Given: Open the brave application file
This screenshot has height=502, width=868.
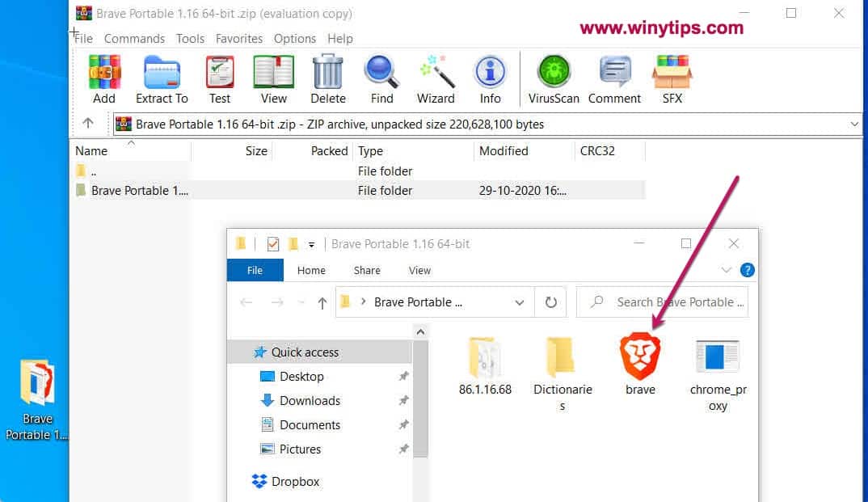Looking at the screenshot, I should (640, 365).
